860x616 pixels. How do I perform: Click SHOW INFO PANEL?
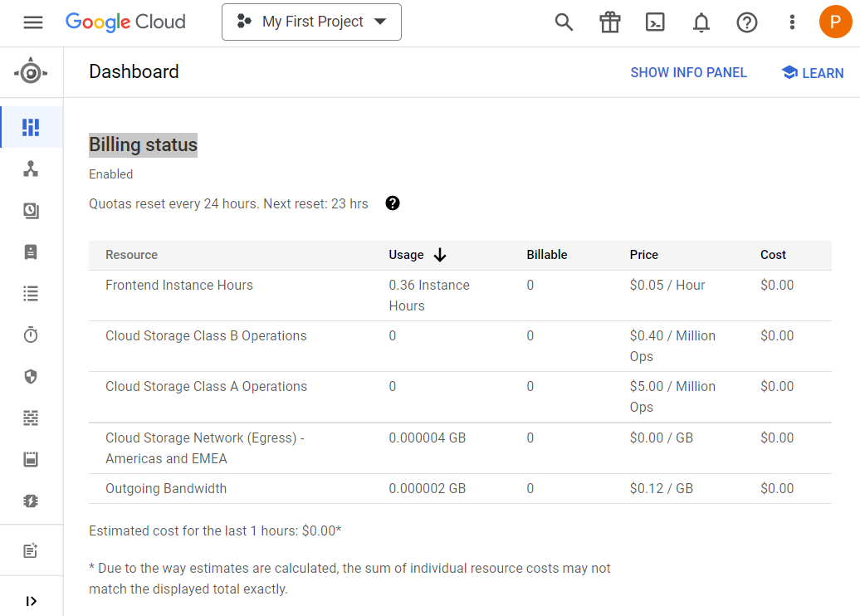click(x=688, y=73)
